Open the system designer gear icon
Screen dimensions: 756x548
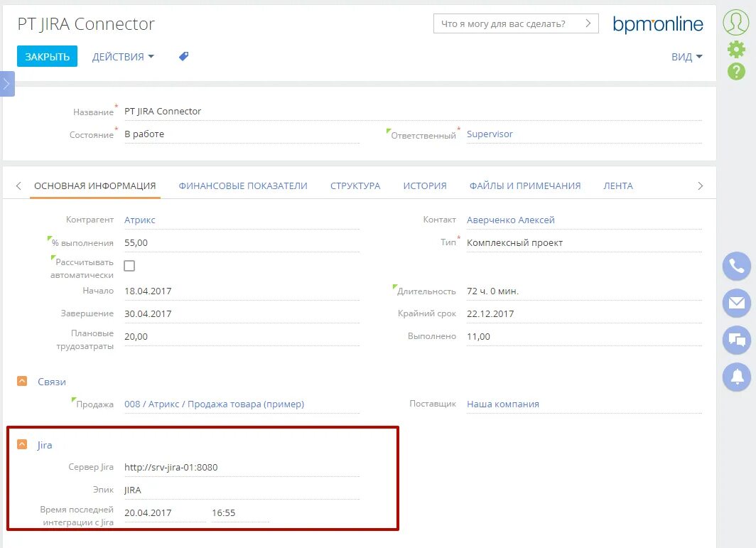[x=736, y=49]
